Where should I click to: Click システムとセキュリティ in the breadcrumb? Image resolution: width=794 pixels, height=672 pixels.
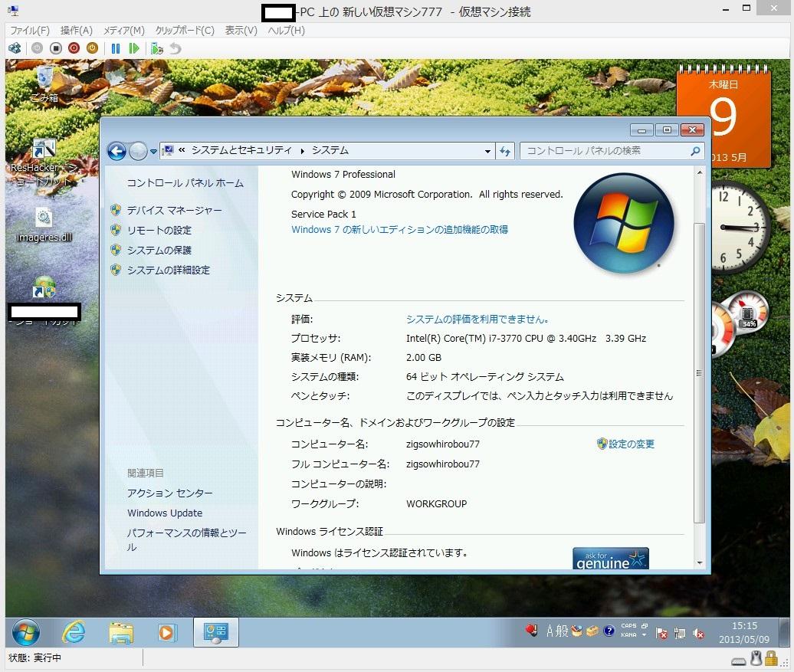[x=241, y=150]
